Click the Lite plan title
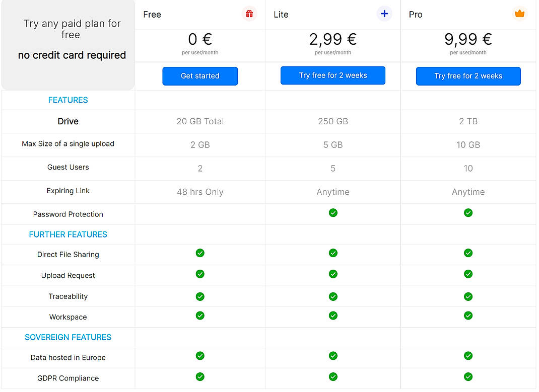 281,15
